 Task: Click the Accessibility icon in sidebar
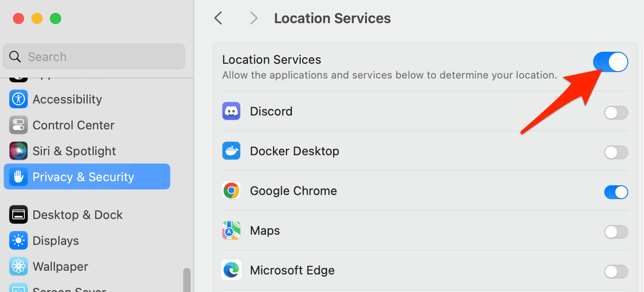coord(19,99)
